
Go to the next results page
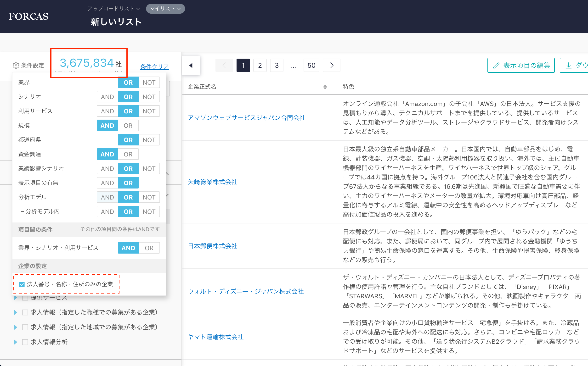331,65
